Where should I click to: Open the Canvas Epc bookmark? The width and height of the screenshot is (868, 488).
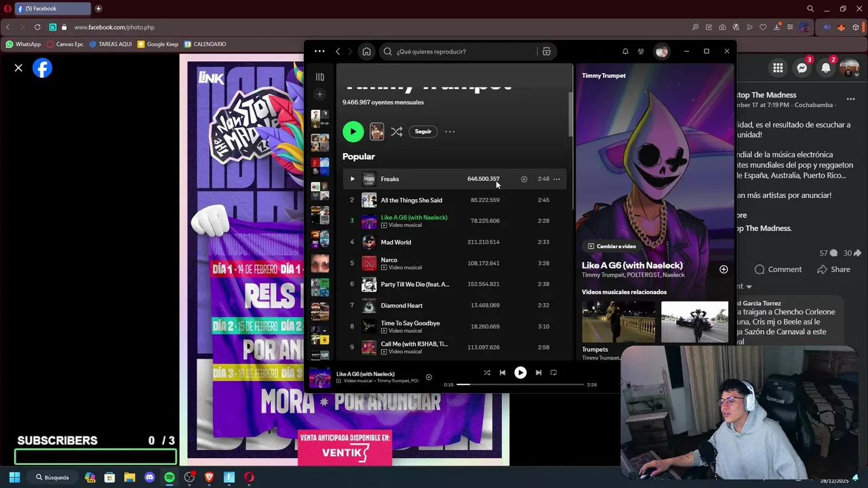point(65,44)
